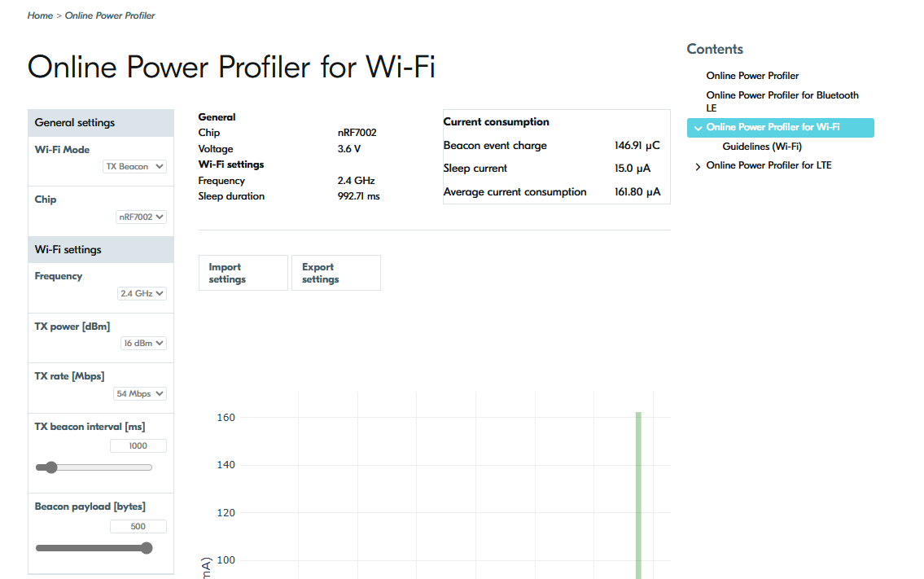
Task: Collapse the Online Power Profiler for Wi-Fi section
Action: click(698, 128)
